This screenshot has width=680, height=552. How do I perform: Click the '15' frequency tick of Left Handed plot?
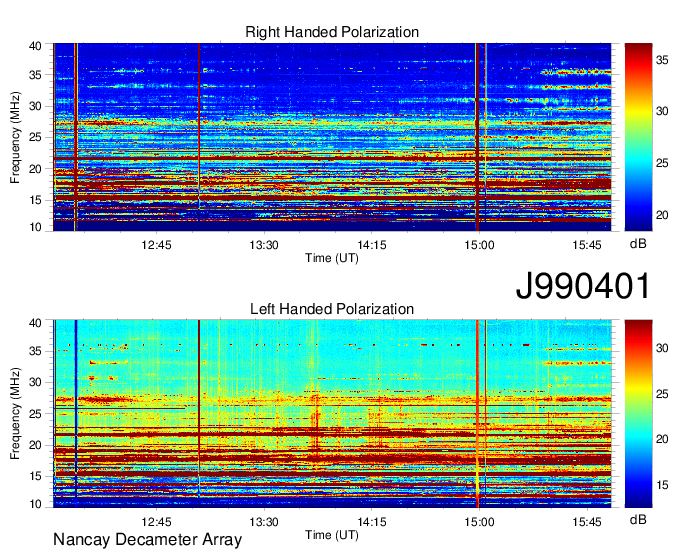(x=35, y=477)
